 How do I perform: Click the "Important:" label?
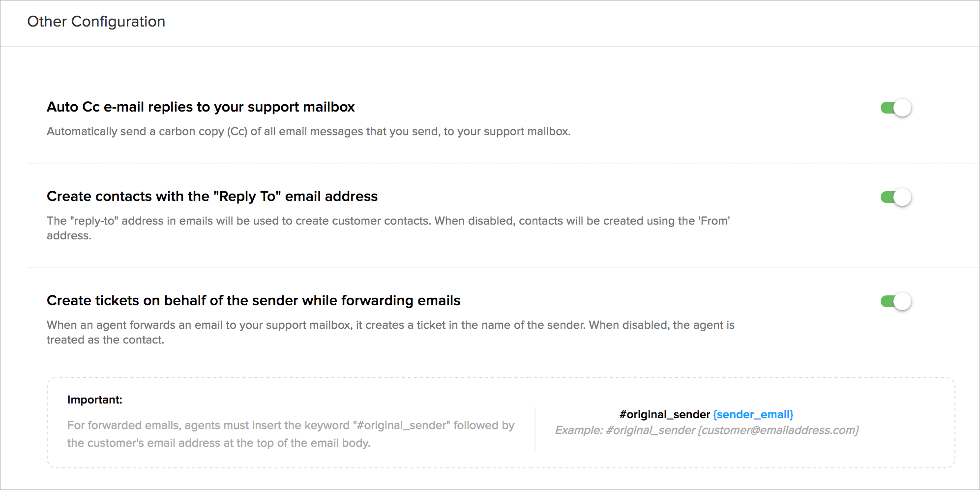point(94,400)
